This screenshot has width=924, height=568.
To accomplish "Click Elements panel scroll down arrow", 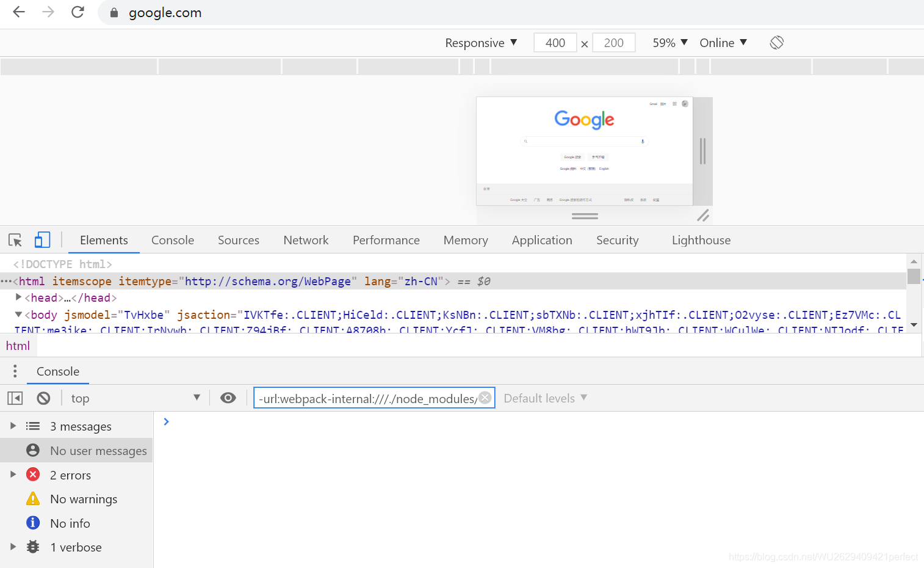I will pyautogui.click(x=914, y=324).
